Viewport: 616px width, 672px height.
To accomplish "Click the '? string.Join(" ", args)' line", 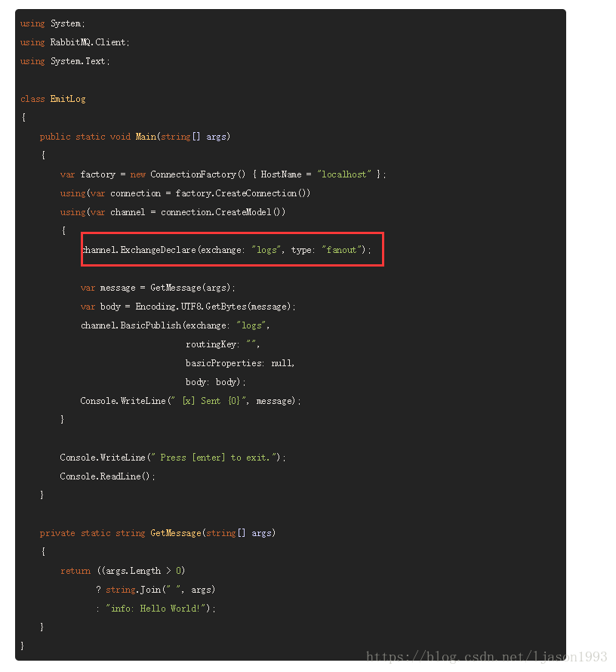I will point(156,589).
